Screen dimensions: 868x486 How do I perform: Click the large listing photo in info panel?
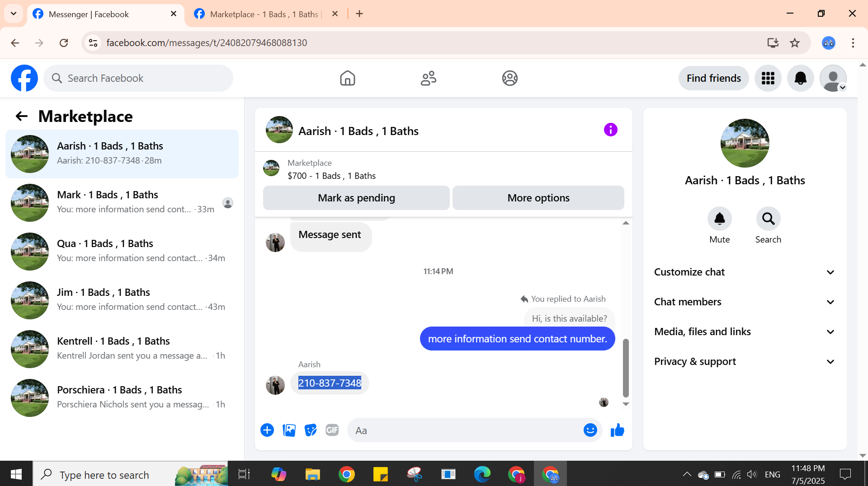(745, 143)
